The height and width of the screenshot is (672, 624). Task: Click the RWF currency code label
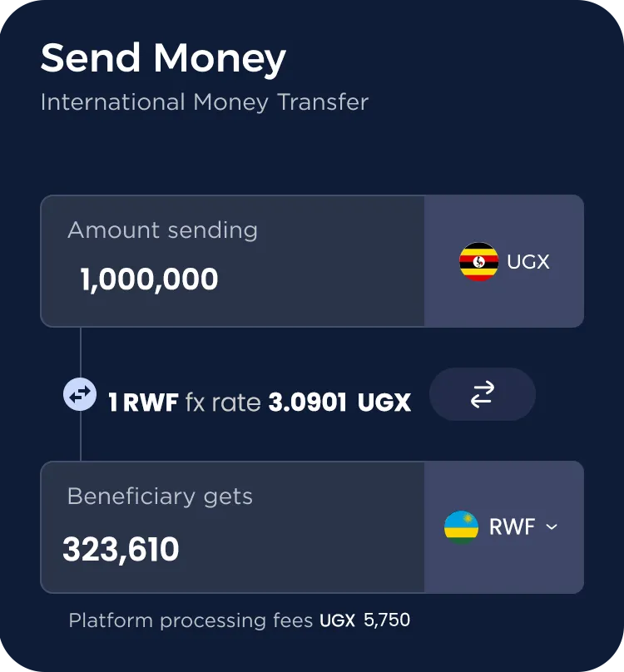pos(512,527)
